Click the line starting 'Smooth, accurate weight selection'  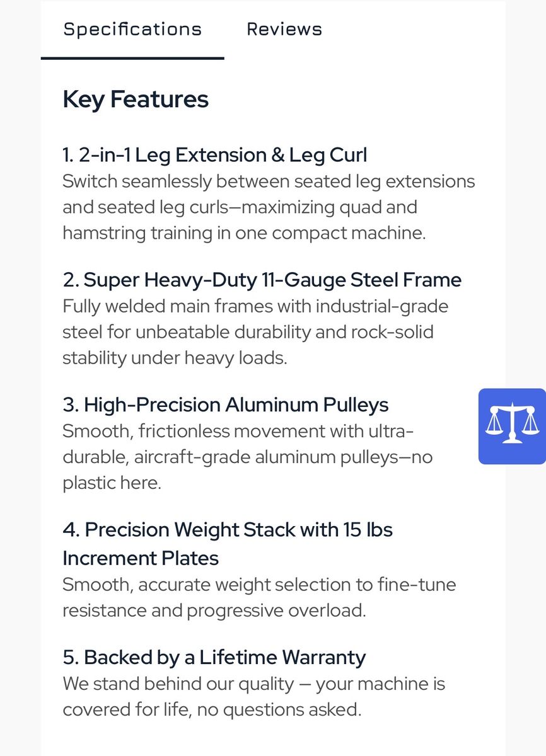(259, 585)
